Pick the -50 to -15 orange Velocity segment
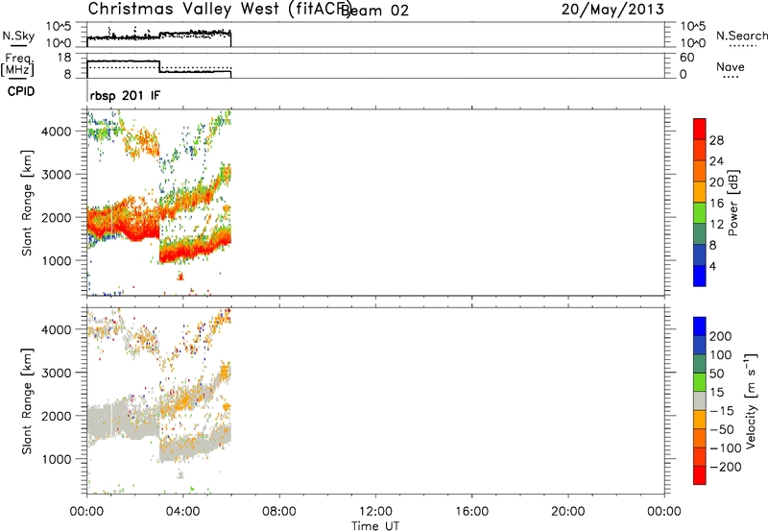 click(x=700, y=420)
